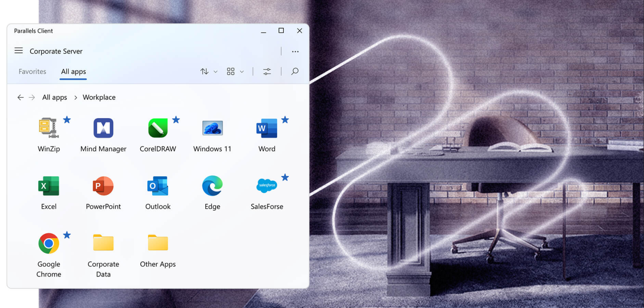Click the search magnifier icon

(x=295, y=71)
